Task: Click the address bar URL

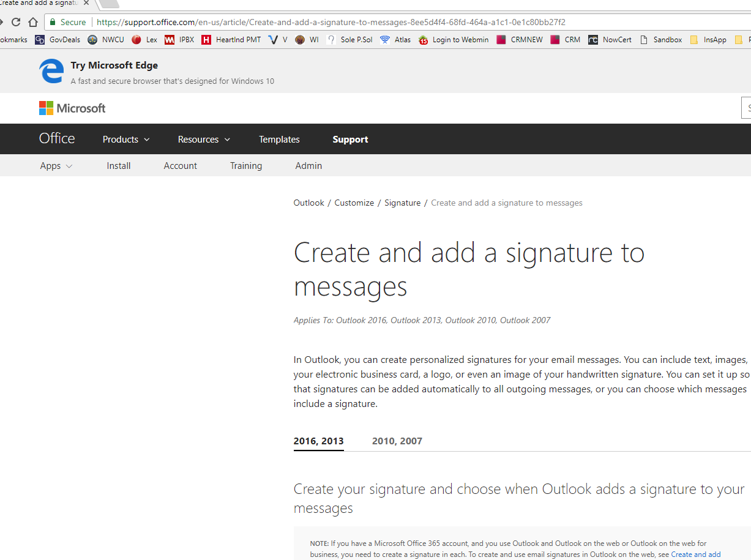Action: click(331, 22)
